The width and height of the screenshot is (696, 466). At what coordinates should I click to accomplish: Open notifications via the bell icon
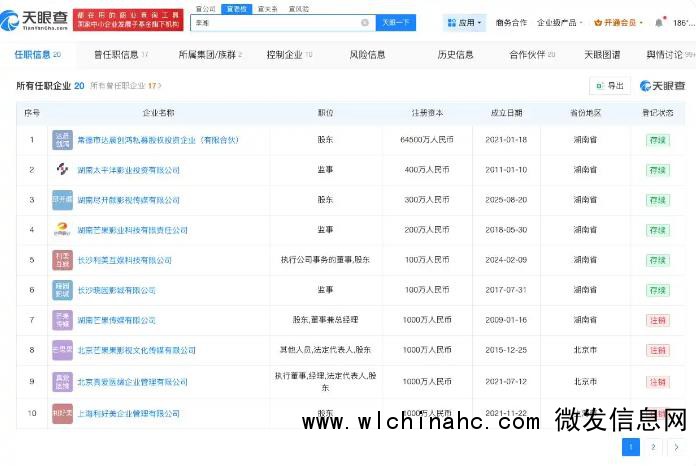coord(659,22)
